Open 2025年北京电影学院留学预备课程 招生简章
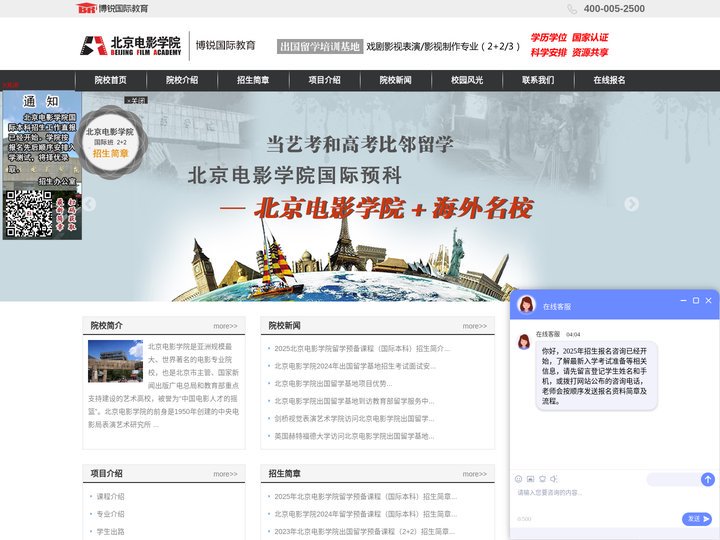 (366, 496)
